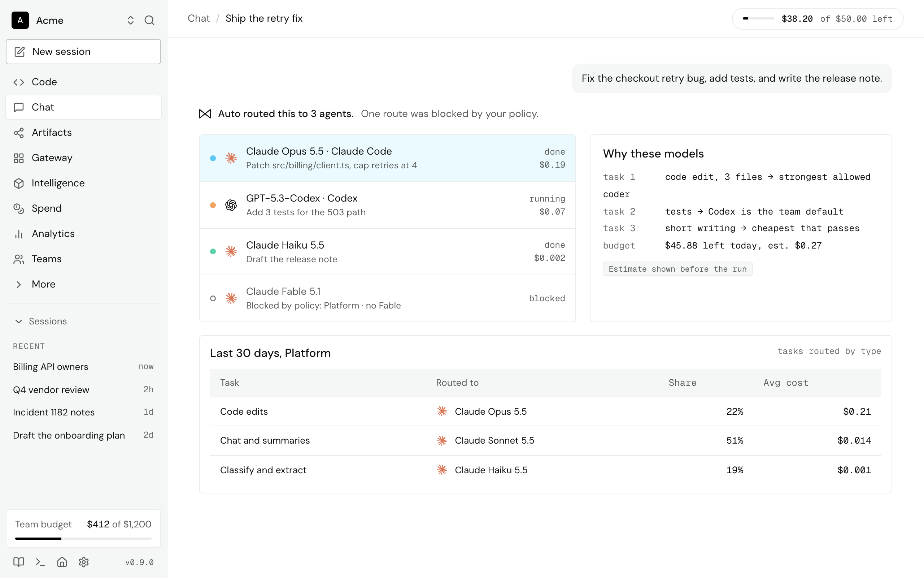Viewport: 924px width, 578px height.
Task: Click the Analytics bar chart icon
Action: (x=19, y=234)
